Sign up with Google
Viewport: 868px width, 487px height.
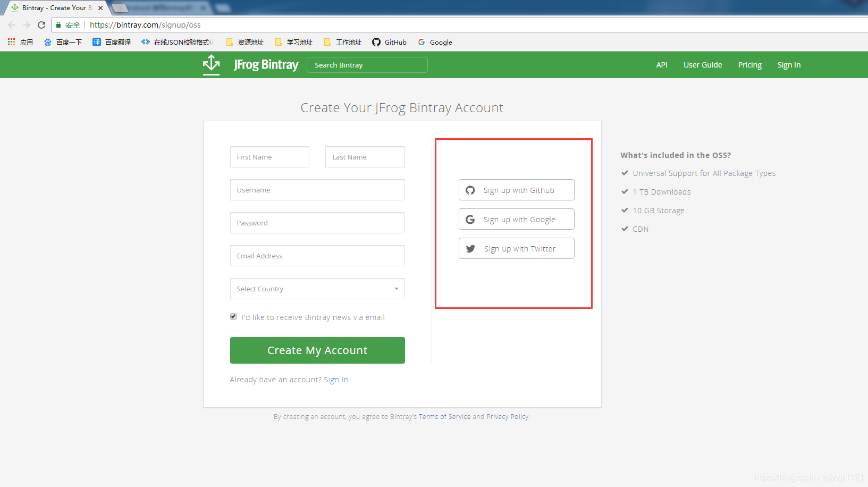pyautogui.click(x=517, y=219)
